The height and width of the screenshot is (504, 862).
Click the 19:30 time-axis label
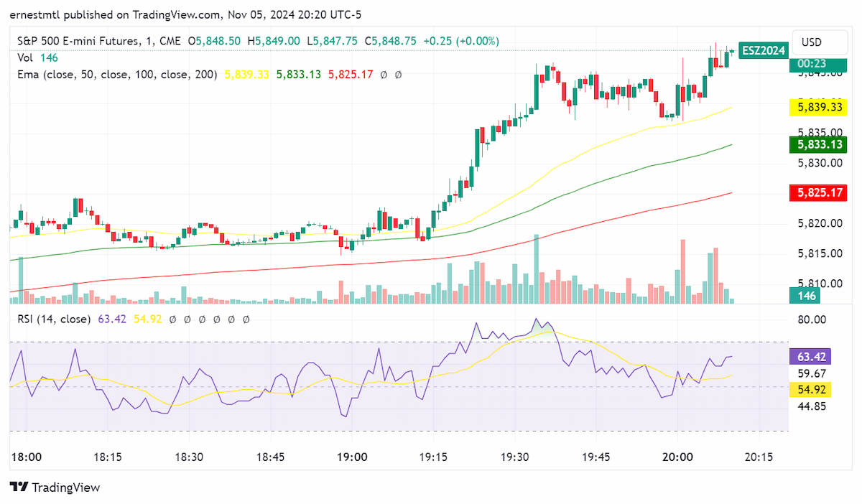click(515, 457)
